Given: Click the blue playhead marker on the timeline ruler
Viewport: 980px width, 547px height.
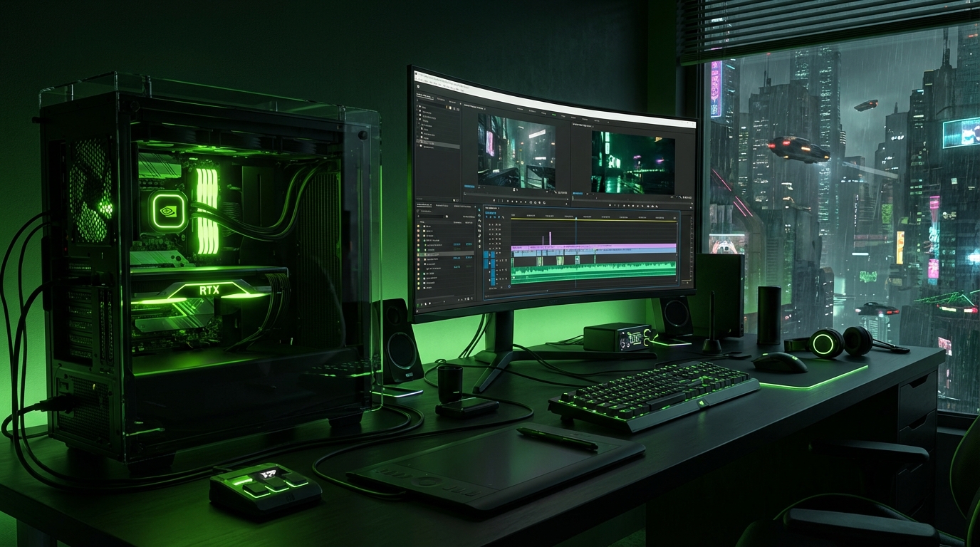Looking at the screenshot, I should coord(576,218).
